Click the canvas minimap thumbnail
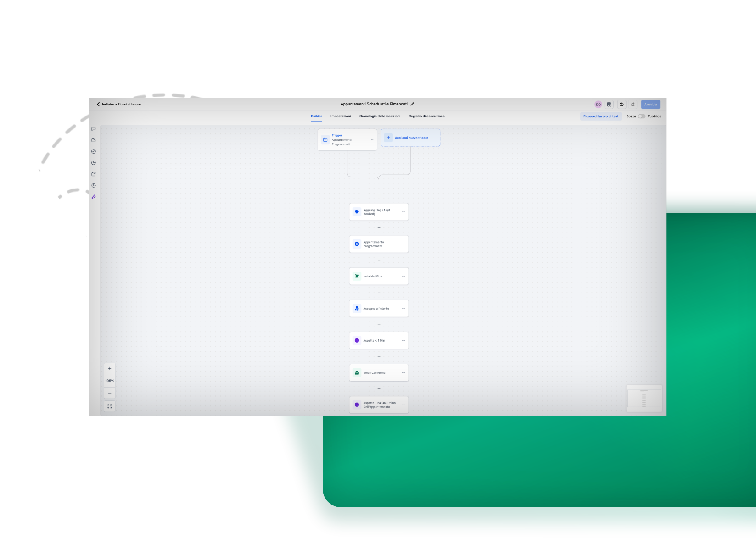Viewport: 756px width, 538px height. pyautogui.click(x=644, y=398)
